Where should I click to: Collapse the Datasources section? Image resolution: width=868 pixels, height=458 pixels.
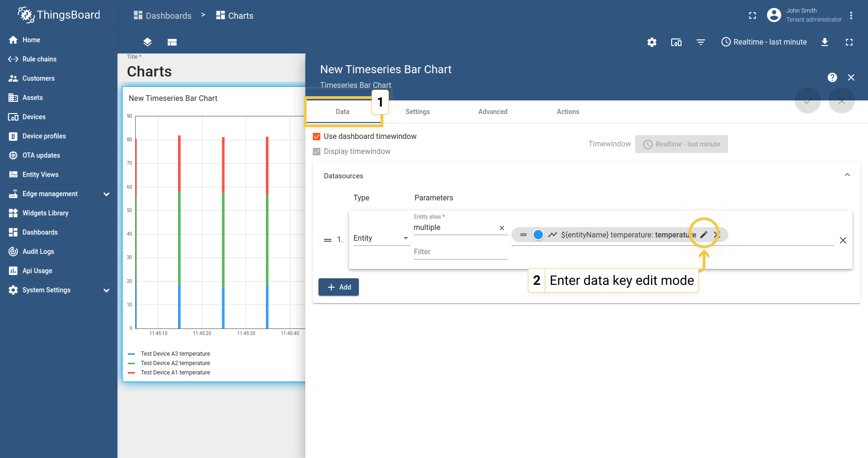(847, 175)
